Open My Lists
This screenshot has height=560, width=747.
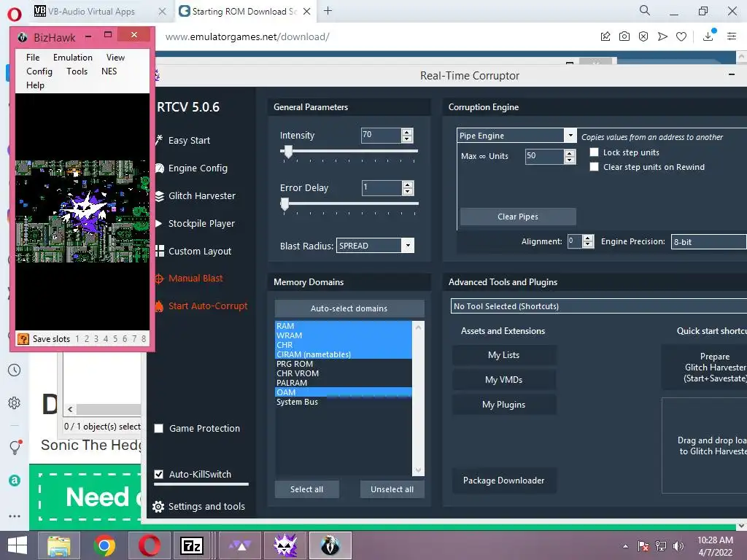[x=503, y=355]
